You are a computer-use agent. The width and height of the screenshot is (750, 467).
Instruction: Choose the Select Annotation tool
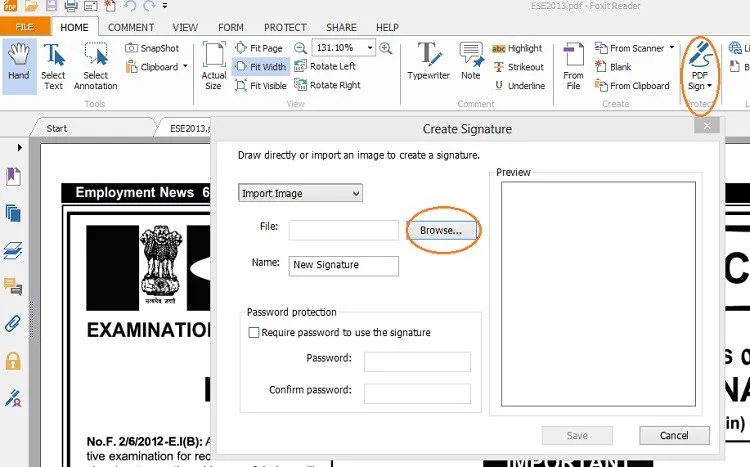click(x=96, y=66)
